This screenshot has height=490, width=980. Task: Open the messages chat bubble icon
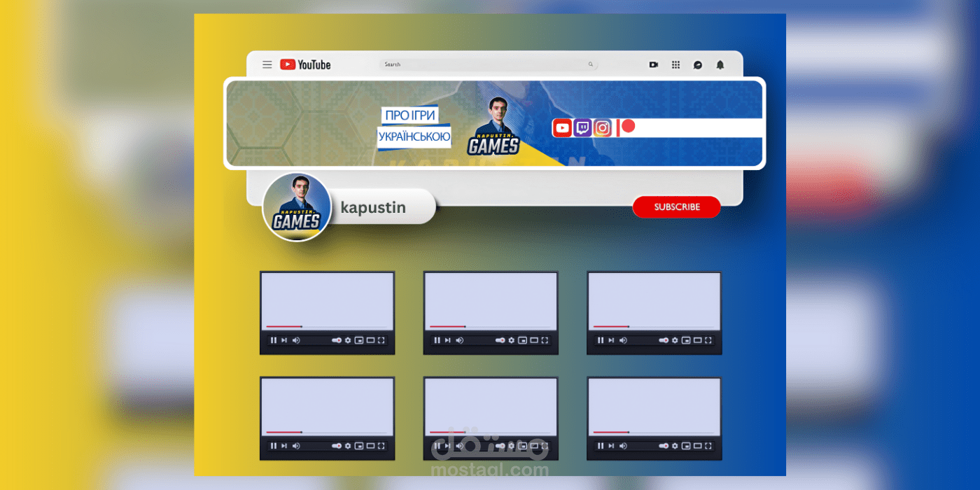(x=698, y=64)
